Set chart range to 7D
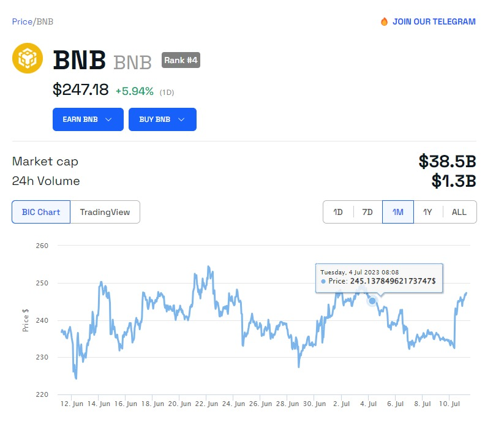 pos(367,212)
